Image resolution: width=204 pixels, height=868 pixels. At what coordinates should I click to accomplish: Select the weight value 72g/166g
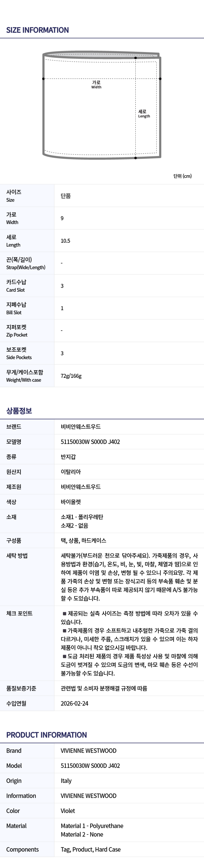pos(71,376)
